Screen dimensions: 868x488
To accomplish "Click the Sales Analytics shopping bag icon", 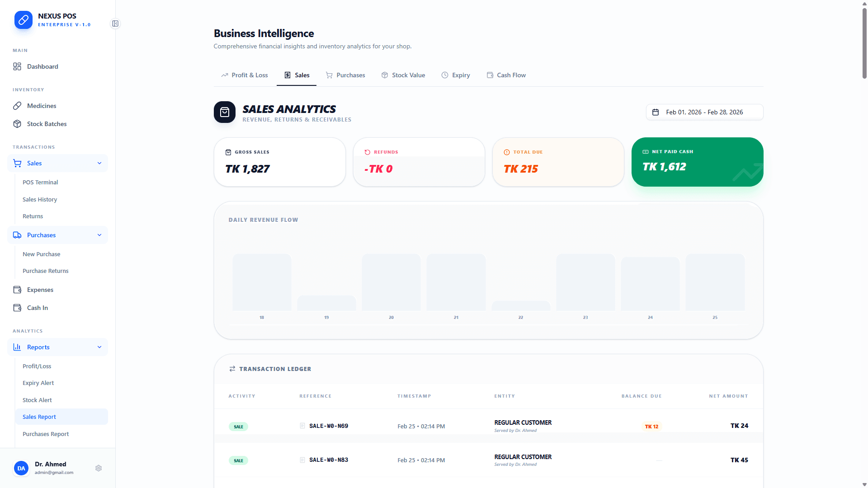I will 224,112.
